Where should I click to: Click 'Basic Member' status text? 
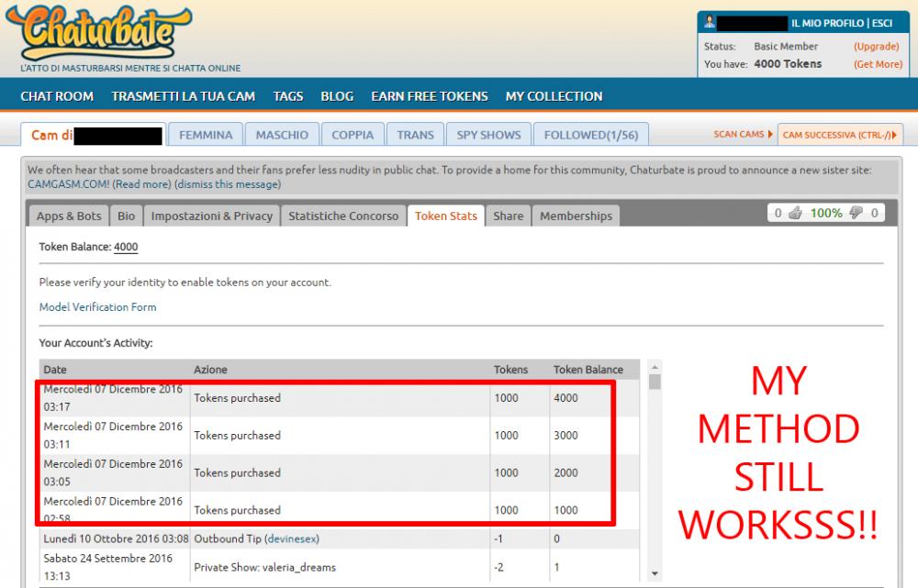point(786,46)
